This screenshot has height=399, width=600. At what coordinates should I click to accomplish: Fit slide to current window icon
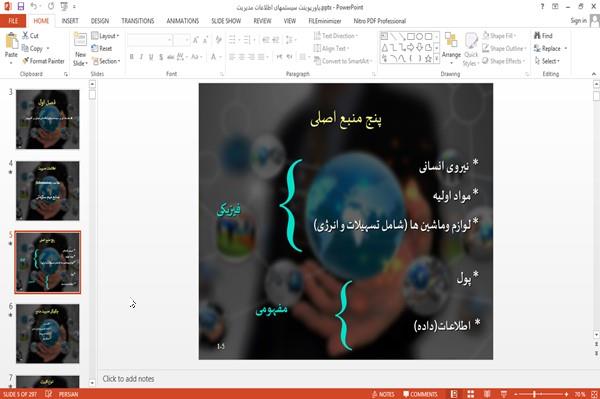594,394
